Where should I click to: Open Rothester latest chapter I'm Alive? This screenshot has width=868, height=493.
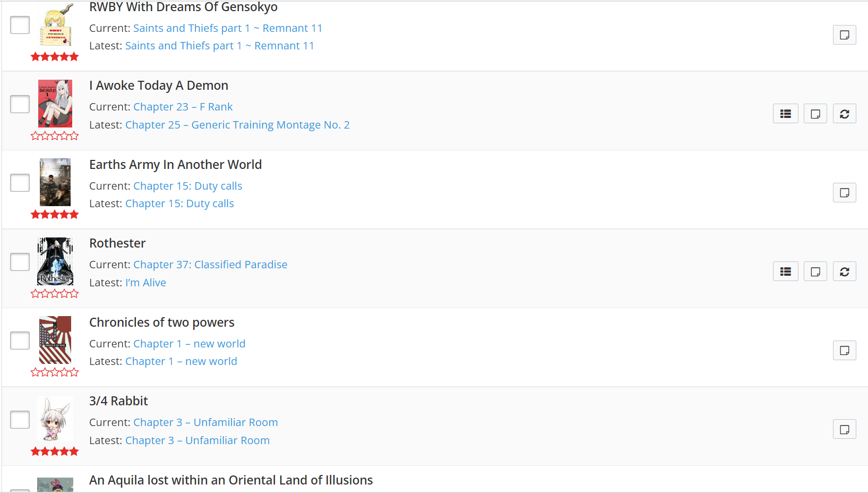(145, 283)
